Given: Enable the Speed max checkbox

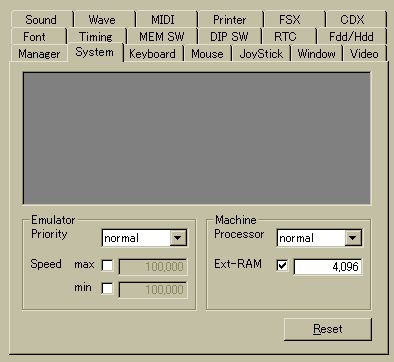Looking at the screenshot, I should (107, 266).
